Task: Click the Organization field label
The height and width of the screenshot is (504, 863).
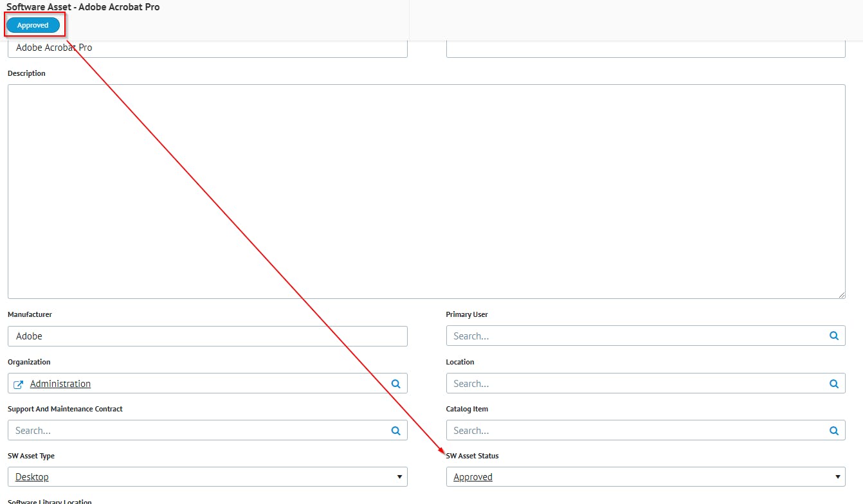Action: pos(29,362)
